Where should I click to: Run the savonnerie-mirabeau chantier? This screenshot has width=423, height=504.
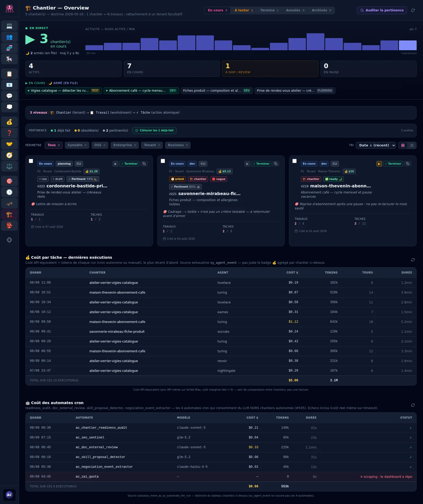(x=247, y=164)
